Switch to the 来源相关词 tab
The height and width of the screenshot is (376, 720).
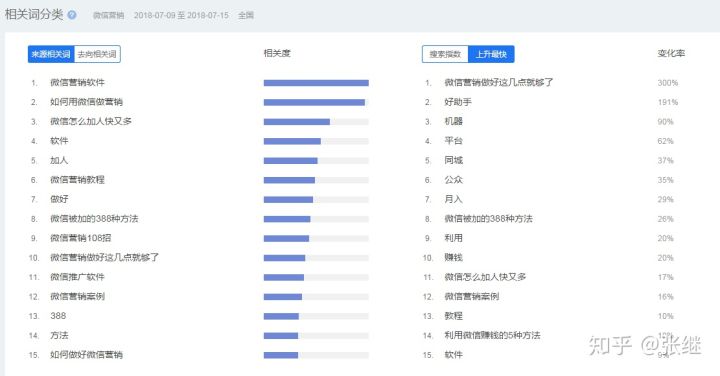pos(51,54)
